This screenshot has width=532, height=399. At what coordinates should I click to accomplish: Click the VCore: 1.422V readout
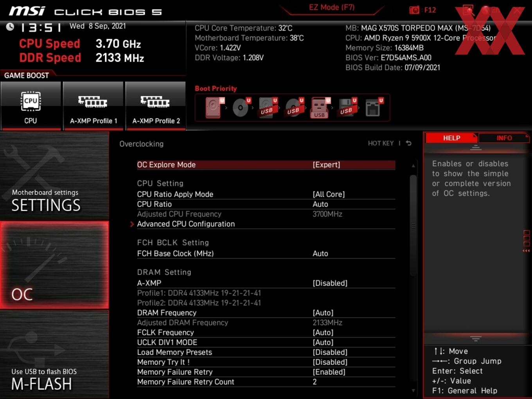click(217, 48)
